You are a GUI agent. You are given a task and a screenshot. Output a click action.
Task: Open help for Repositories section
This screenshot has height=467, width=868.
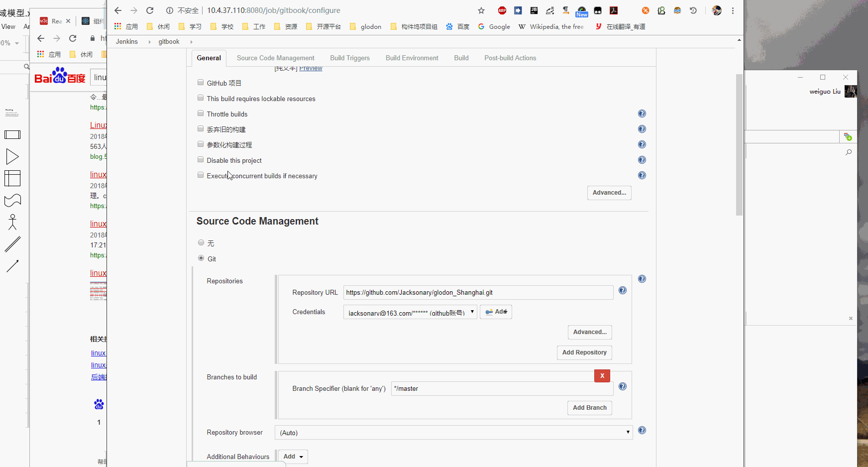coord(642,279)
